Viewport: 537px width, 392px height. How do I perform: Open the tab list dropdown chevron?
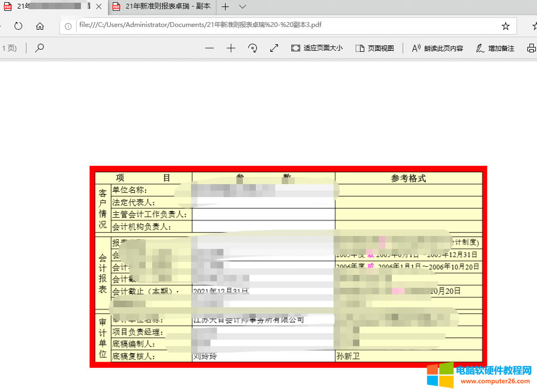click(x=241, y=7)
